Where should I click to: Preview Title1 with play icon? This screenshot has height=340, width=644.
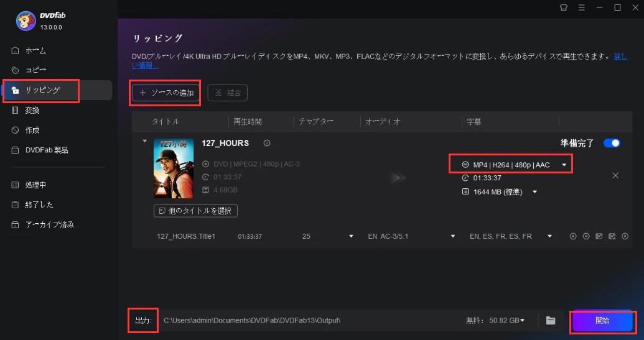(573, 236)
